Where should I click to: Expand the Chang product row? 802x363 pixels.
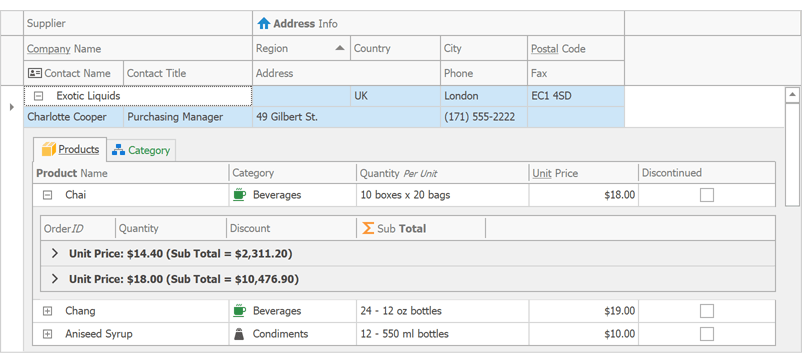(x=47, y=311)
